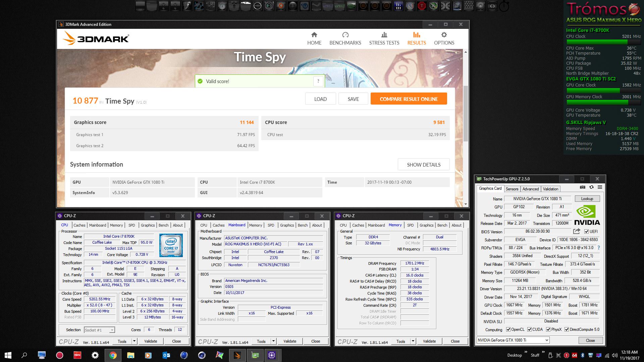Click the valid score help question mark
This screenshot has width=644, height=362.
pos(318,81)
